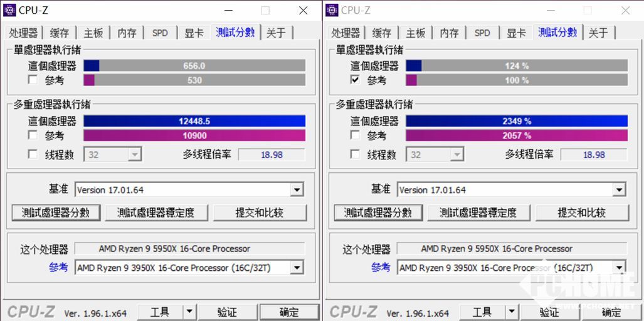The height and width of the screenshot is (321, 644).
Task: Select 显卡 tab in left window
Action: (193, 33)
